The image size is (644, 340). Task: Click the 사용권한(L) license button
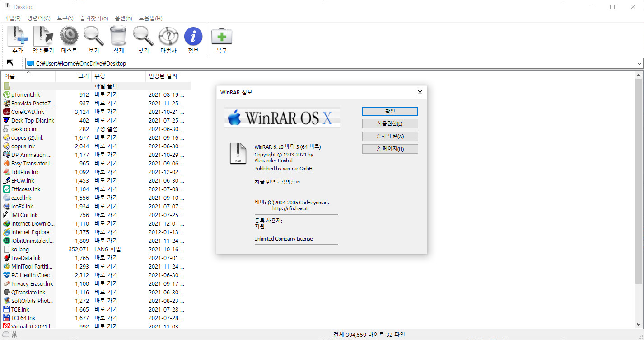click(390, 123)
